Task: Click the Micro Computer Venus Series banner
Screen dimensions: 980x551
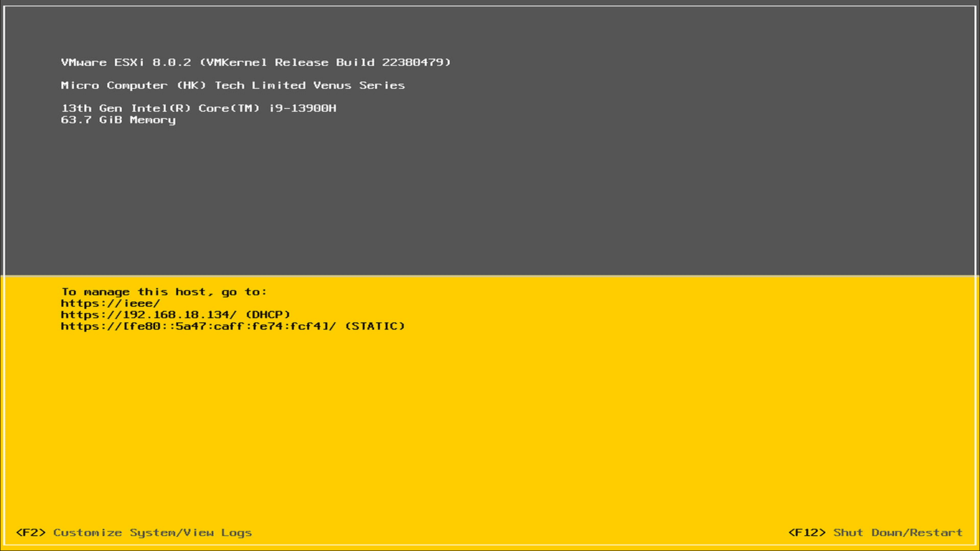Action: coord(233,85)
